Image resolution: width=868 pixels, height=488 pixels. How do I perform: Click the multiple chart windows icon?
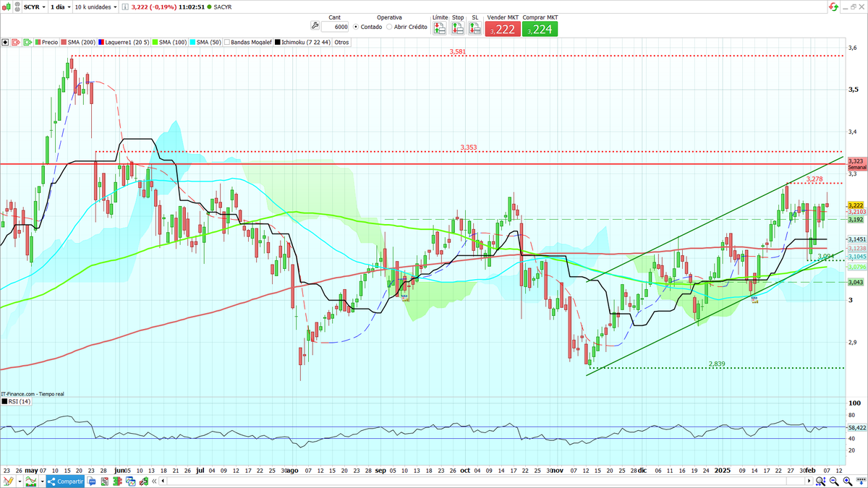coord(130,481)
